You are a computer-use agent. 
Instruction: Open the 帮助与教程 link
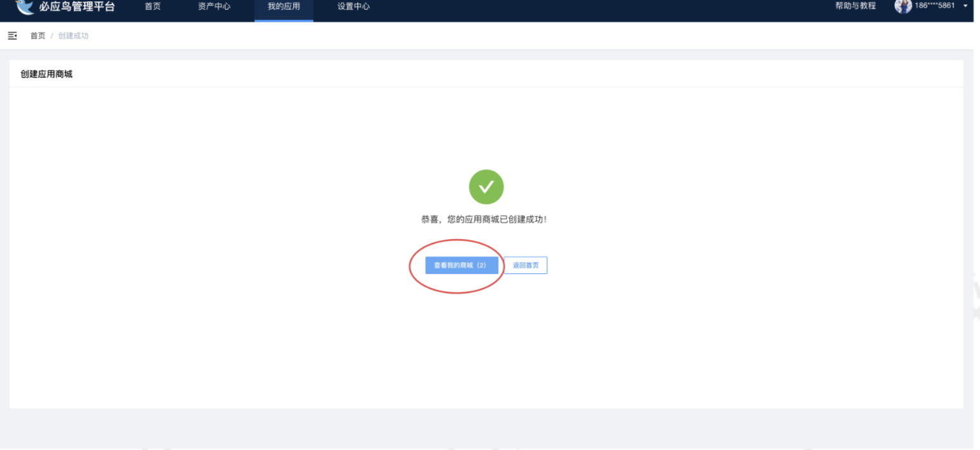(x=855, y=6)
